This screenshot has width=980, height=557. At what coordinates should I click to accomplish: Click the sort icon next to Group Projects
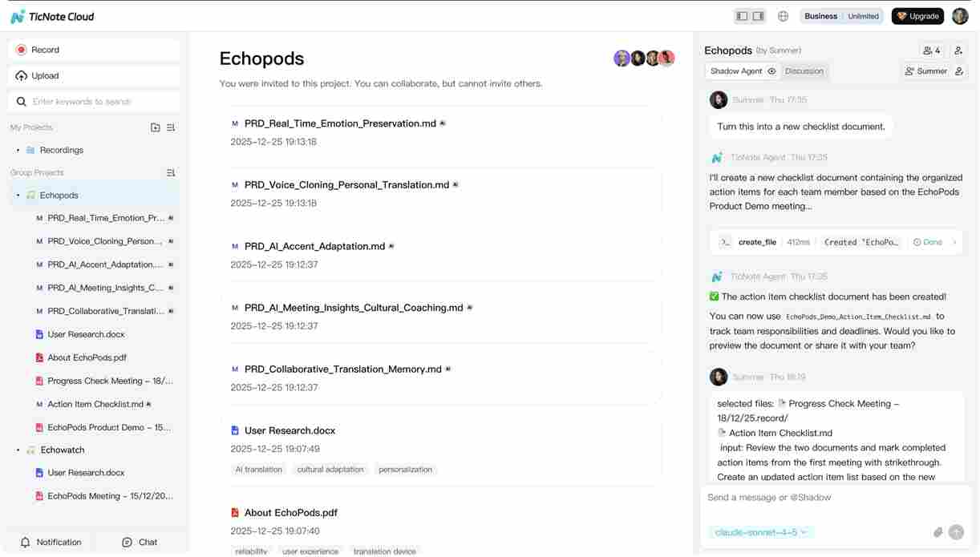click(171, 172)
